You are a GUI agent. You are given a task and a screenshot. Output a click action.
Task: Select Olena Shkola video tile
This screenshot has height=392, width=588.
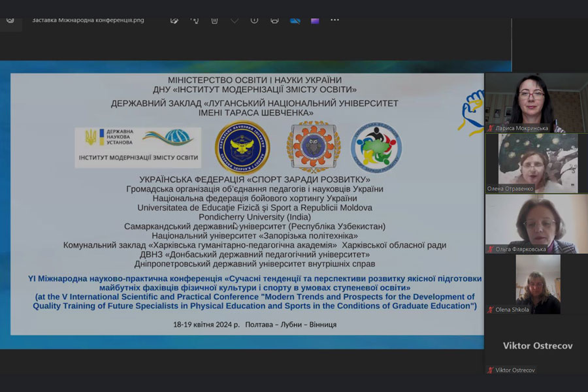536,284
